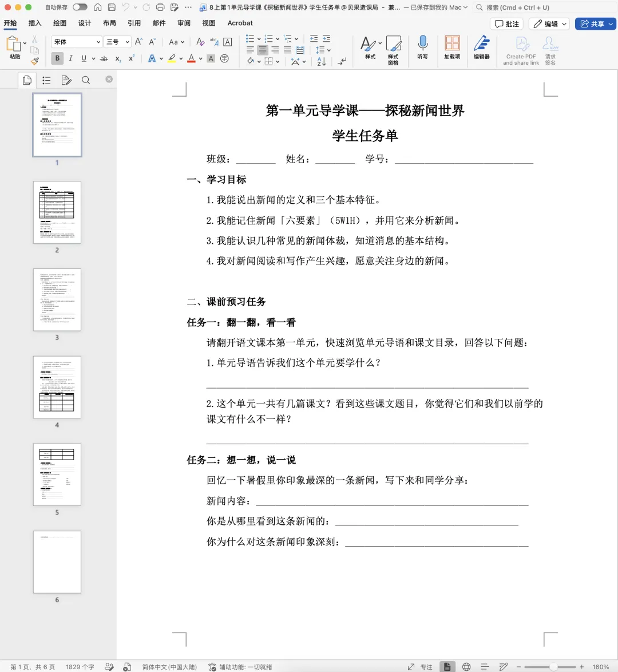Toggle Subscript formatting
The width and height of the screenshot is (618, 672).
pos(117,59)
